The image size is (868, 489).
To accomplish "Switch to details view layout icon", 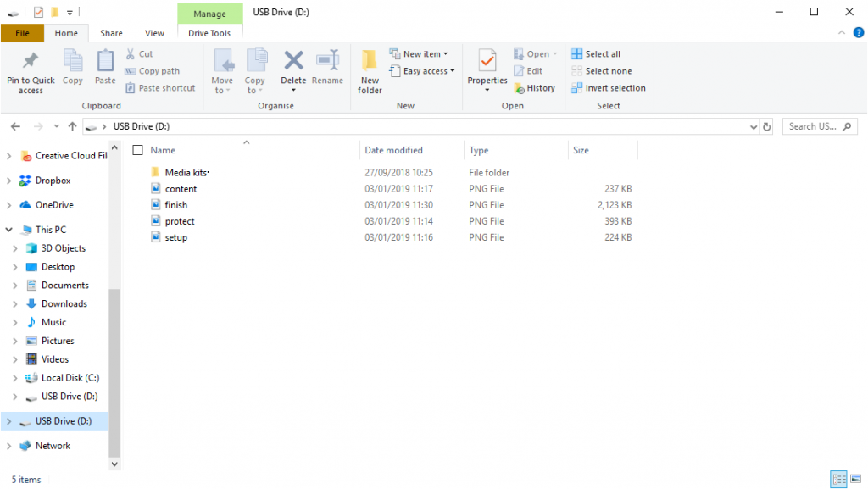I will (838, 479).
